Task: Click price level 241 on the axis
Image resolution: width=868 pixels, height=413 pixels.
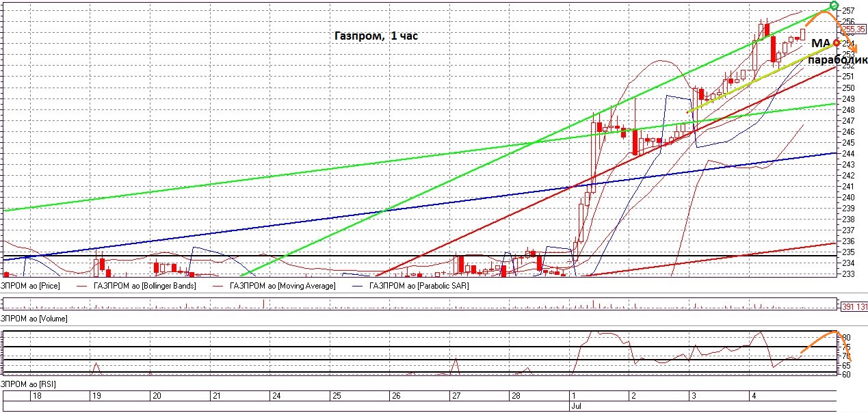Action: [x=848, y=186]
